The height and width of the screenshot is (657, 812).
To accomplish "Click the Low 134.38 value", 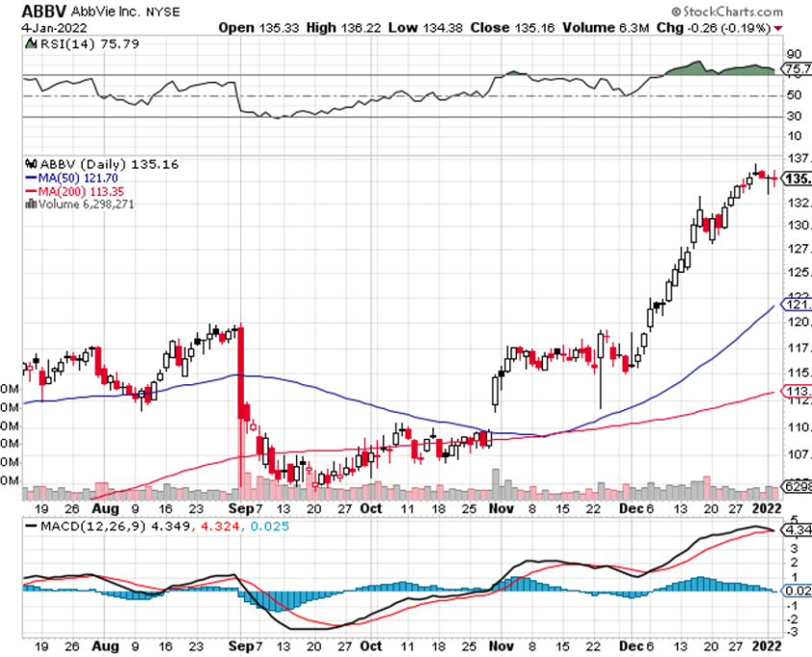I will point(425,28).
